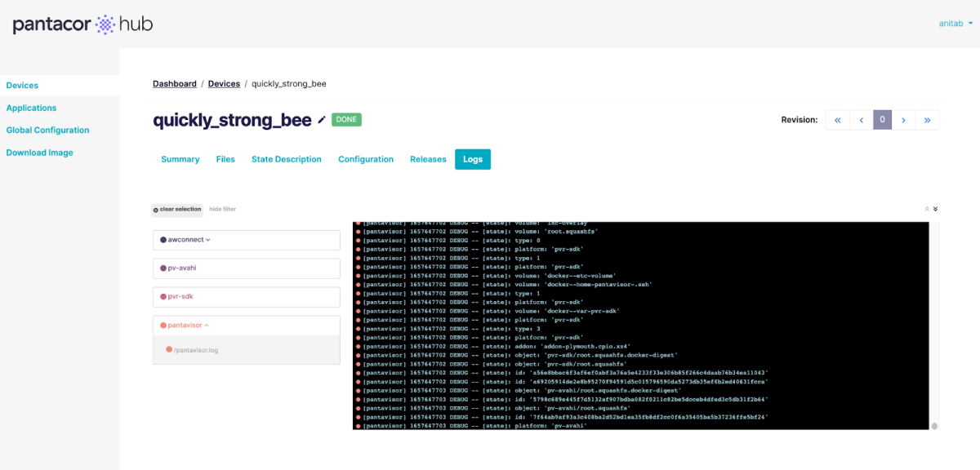Viewport: 980px width, 470px height.
Task: Click the pencil icon to rename quickly_strong_bee
Action: [x=321, y=119]
